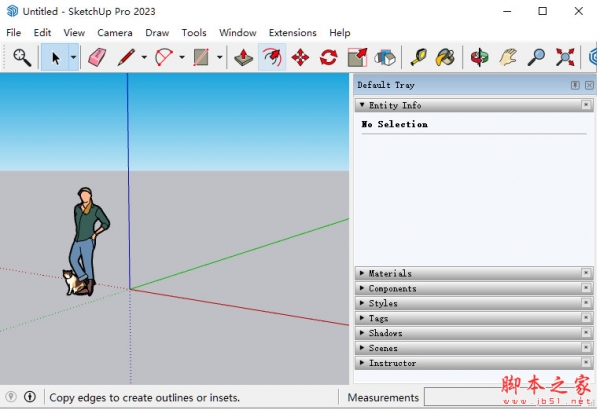Screen dimensions: 600x410
Task: Open the Extensions menu
Action: pos(293,33)
